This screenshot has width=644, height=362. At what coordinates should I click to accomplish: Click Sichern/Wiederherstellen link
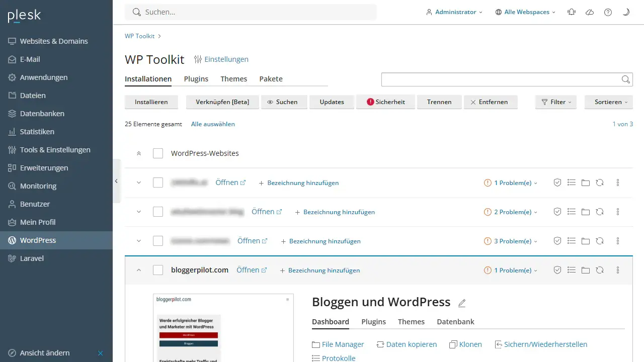[541, 344]
